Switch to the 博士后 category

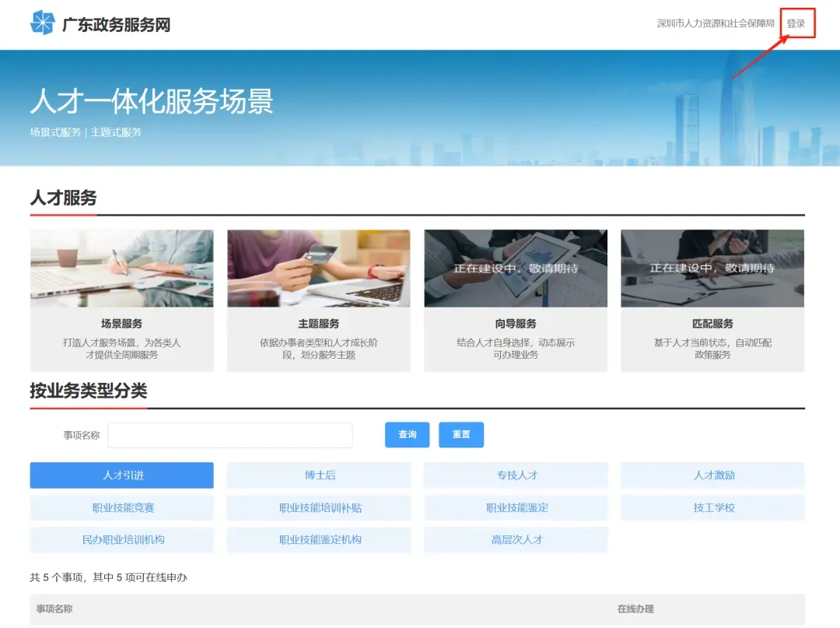[320, 475]
